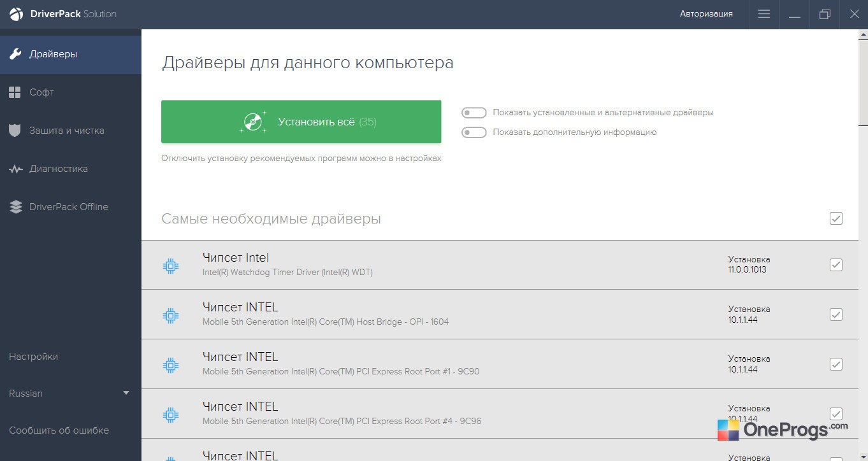Select the wrench icon for Драйверы

click(15, 54)
